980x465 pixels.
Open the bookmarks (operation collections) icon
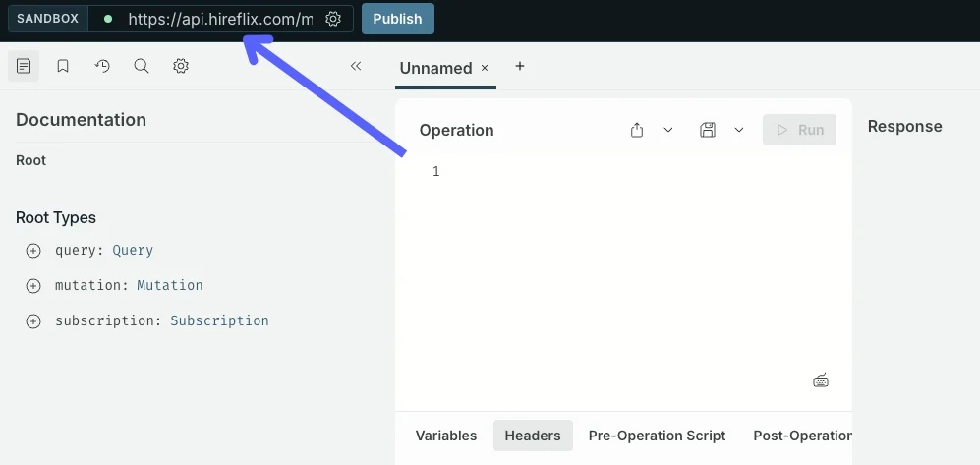(x=63, y=66)
